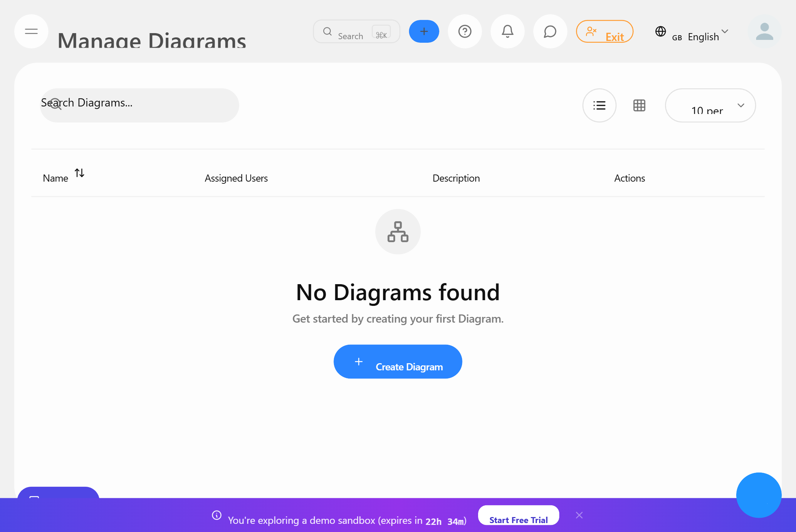Open the user profile avatar
Viewport: 796px width, 532px height.
[x=765, y=31]
